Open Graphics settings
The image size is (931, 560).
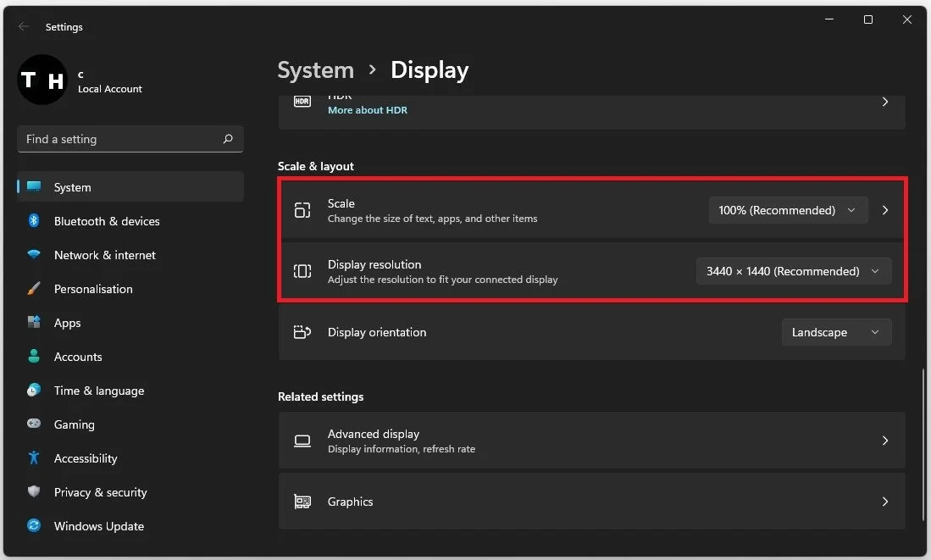click(x=591, y=502)
